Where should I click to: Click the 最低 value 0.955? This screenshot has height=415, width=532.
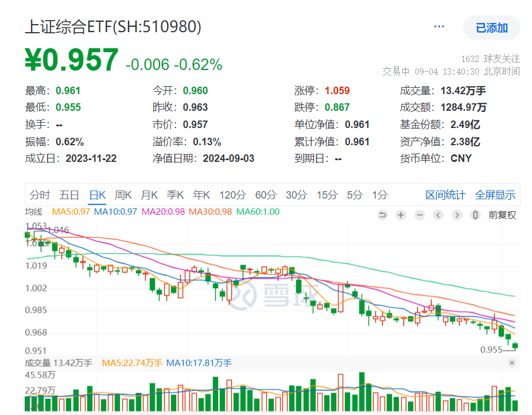68,107
